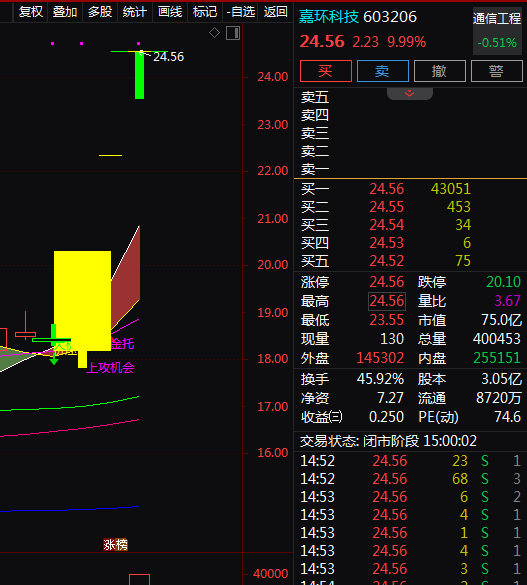The width and height of the screenshot is (527, 585).
Task: Toggle 自选 watchlist removal
Action: (240, 12)
